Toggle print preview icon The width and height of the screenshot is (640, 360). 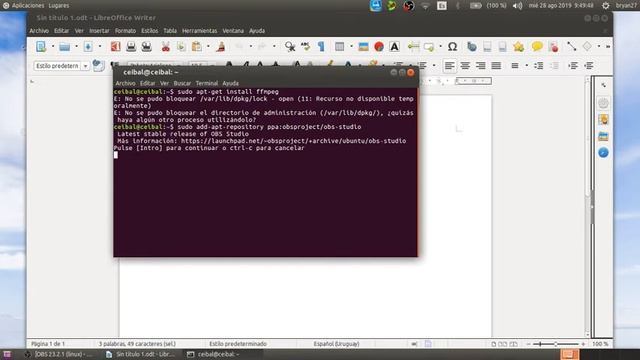(x=147, y=47)
